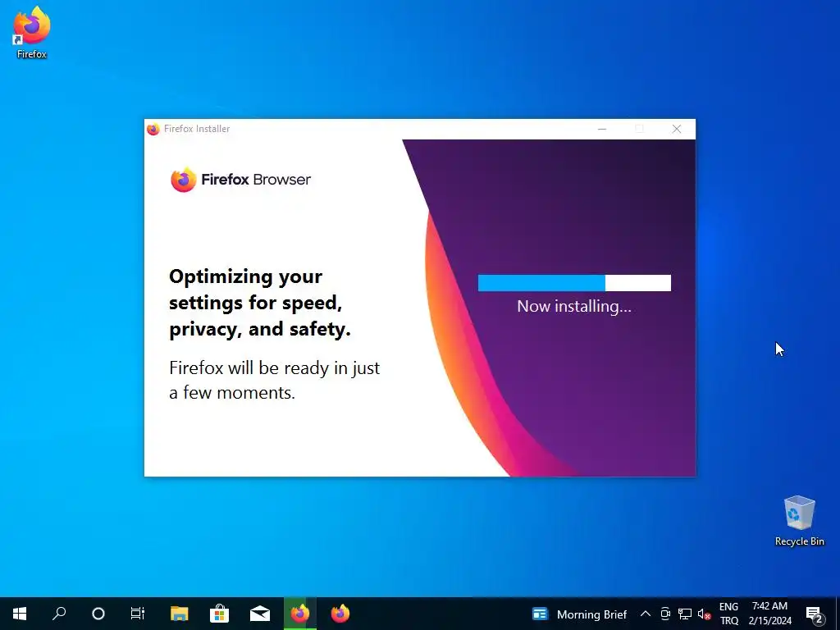The height and width of the screenshot is (630, 840).
Task: Click the Meet Now tray icon
Action: click(665, 614)
